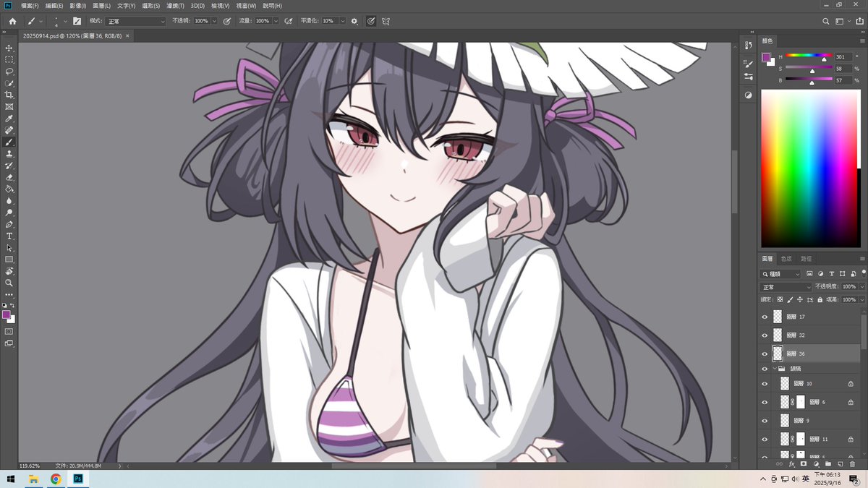The height and width of the screenshot is (488, 868).
Task: Select the Paint Bucket tool
Action: pos(9,189)
